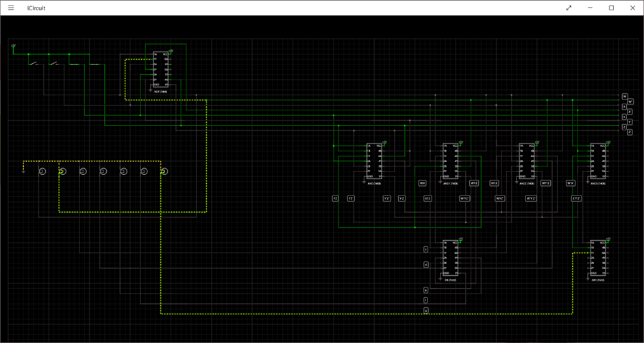Select the leftmost LED in the row
The width and height of the screenshot is (644, 343).
pyautogui.click(x=42, y=171)
